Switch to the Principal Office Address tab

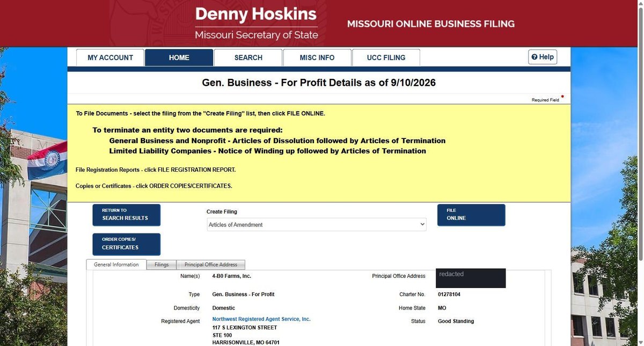211,264
